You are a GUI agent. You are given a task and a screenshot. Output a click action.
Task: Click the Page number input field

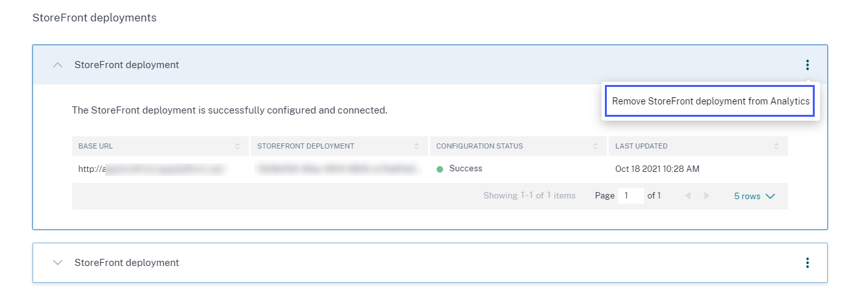point(630,196)
